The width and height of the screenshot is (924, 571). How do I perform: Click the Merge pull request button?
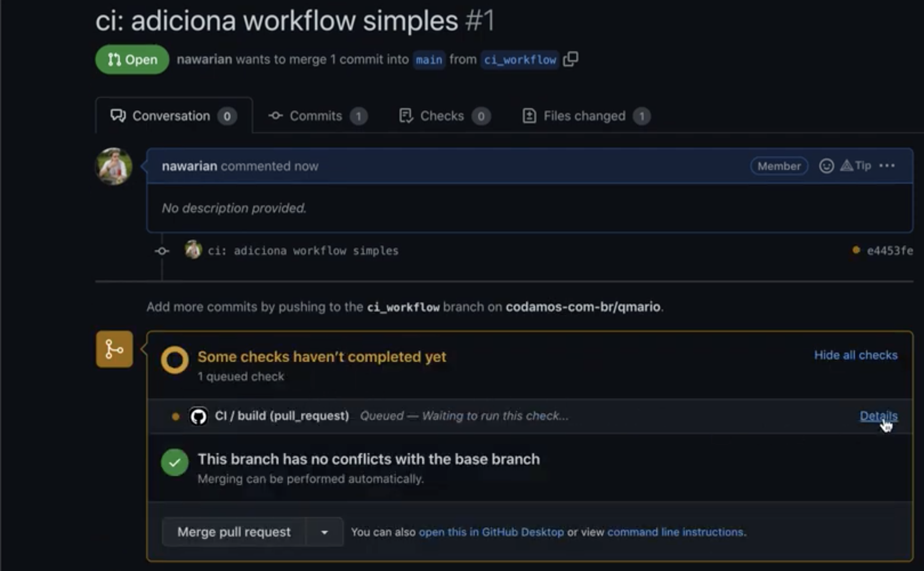pos(234,531)
